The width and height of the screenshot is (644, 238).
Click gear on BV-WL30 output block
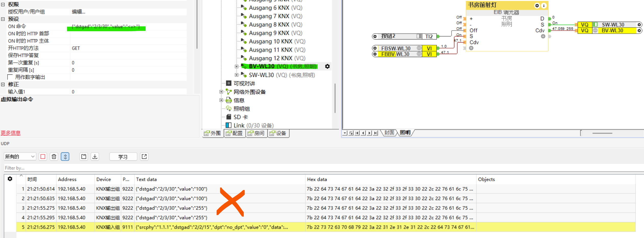pyautogui.click(x=639, y=31)
